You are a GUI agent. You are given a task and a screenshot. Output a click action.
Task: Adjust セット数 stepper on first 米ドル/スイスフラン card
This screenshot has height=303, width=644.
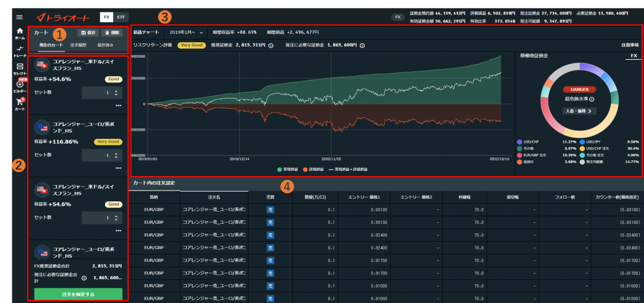(116, 93)
